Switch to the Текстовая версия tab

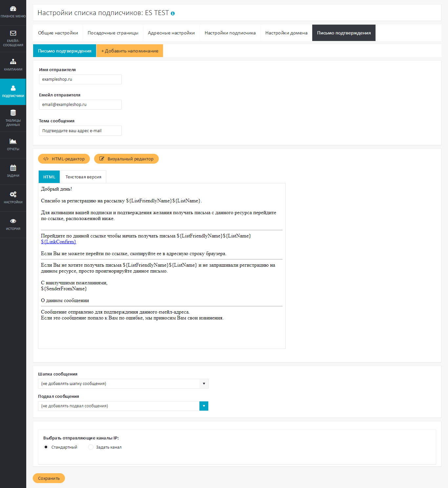[x=83, y=177]
